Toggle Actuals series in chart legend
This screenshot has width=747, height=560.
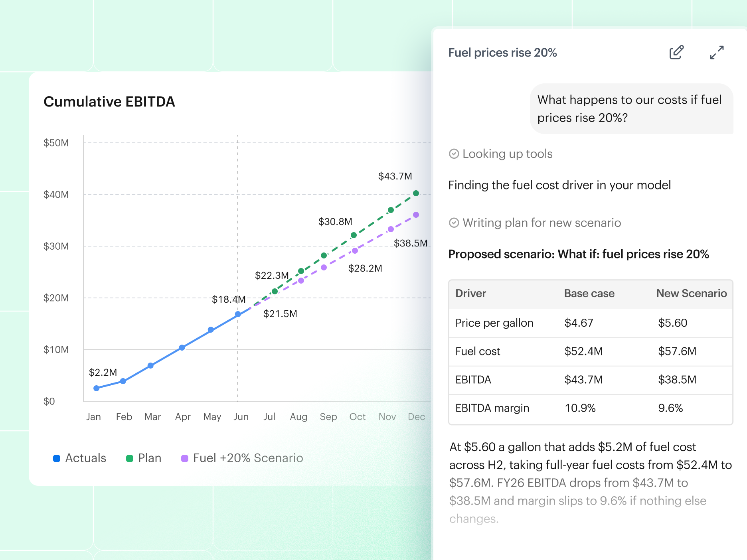(x=79, y=458)
